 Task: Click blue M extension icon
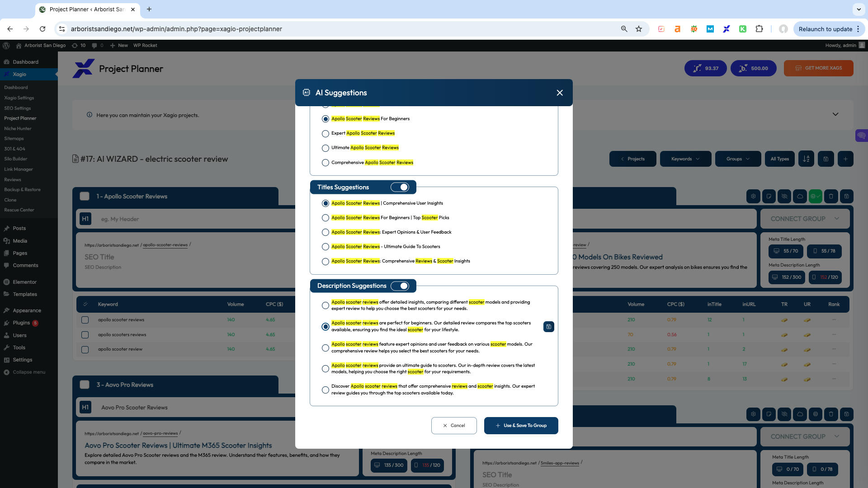click(710, 29)
